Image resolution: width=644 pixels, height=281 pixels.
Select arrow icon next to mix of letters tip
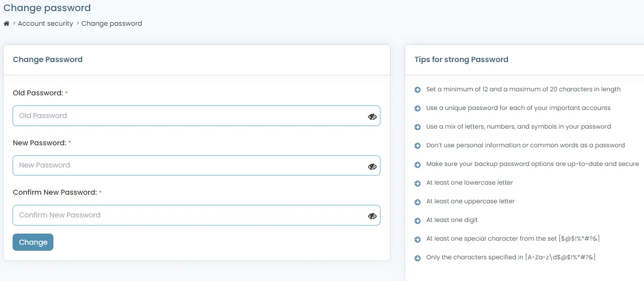(x=417, y=127)
